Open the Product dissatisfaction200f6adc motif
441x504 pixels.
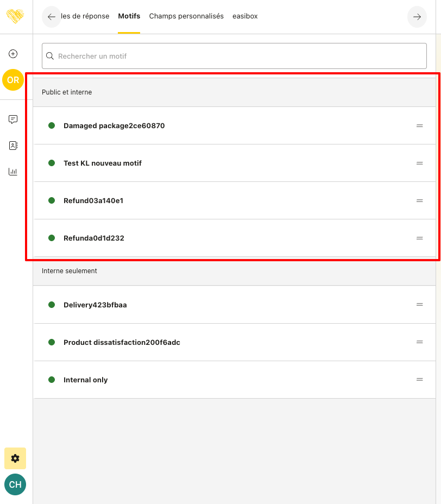122,342
